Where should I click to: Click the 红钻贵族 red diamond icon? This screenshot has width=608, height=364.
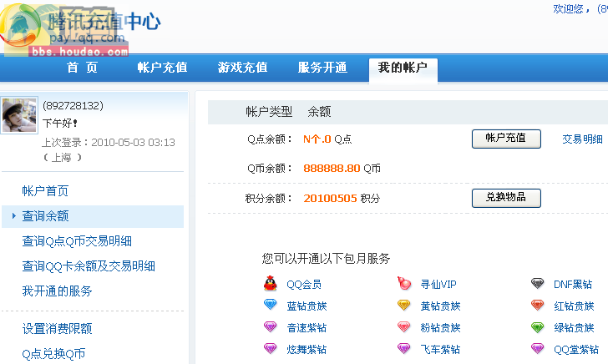(x=538, y=305)
